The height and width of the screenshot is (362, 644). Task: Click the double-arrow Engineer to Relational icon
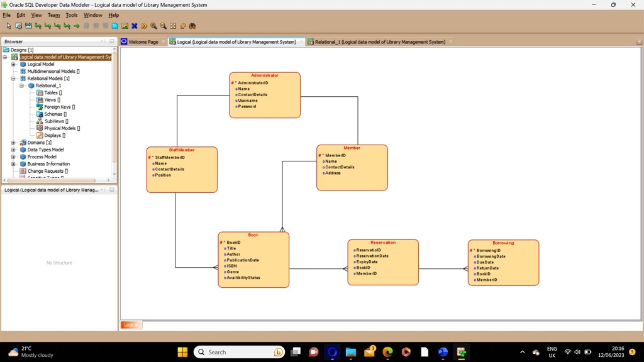click(x=143, y=26)
